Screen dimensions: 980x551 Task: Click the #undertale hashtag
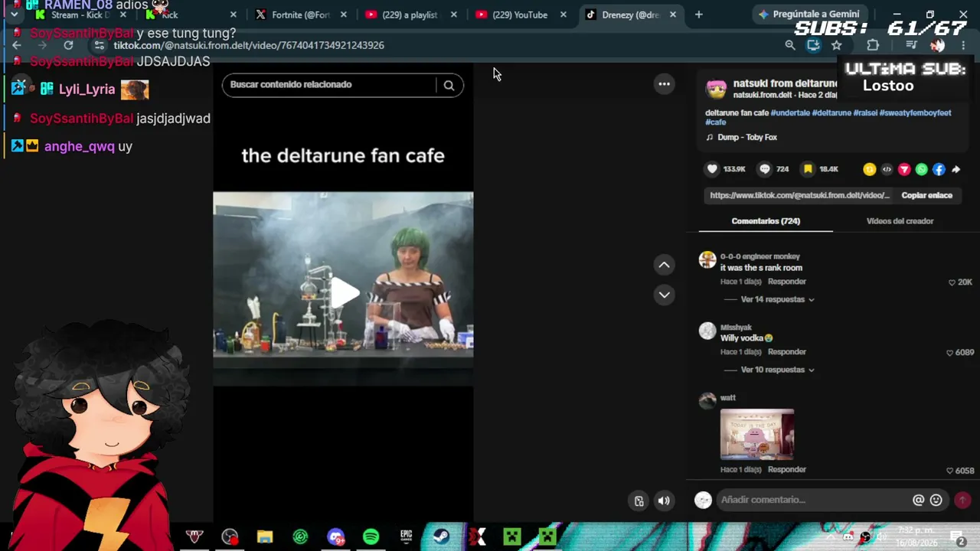point(790,113)
